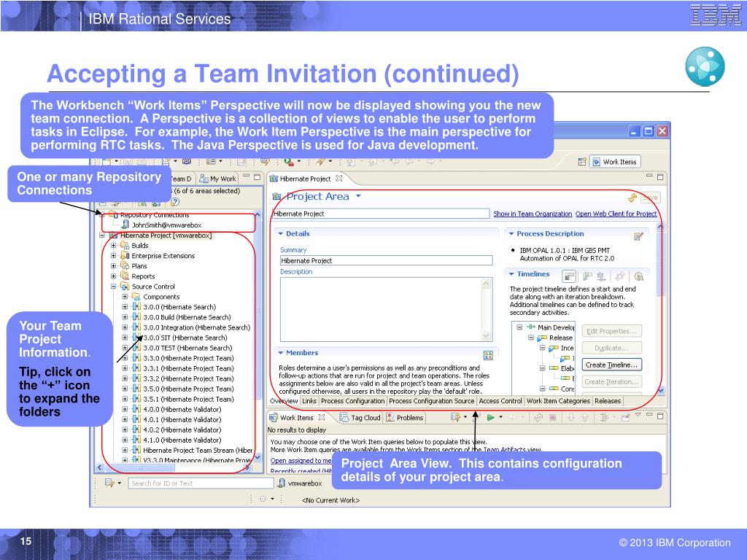Open the Project Area title dropdown arrow
747x560 pixels.
click(358, 196)
